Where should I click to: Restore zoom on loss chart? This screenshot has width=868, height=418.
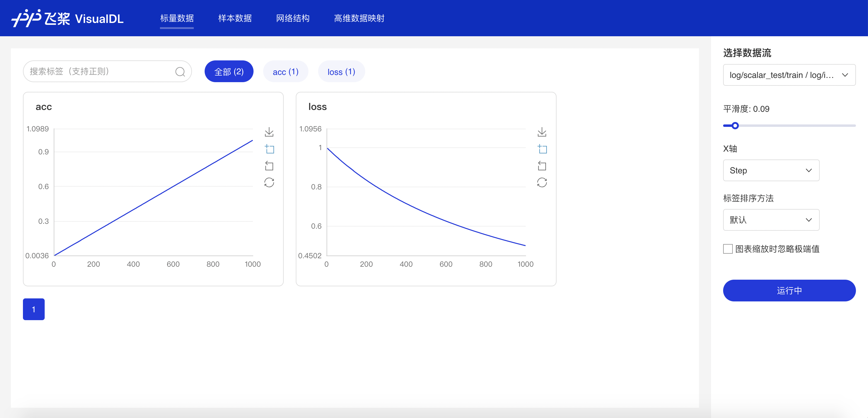(542, 166)
